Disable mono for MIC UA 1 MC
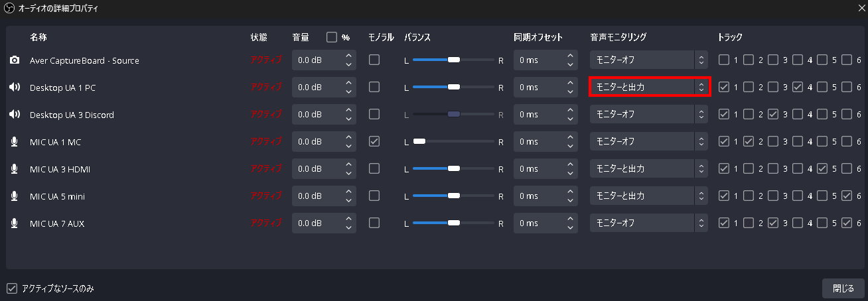This screenshot has height=301, width=868. (x=374, y=141)
